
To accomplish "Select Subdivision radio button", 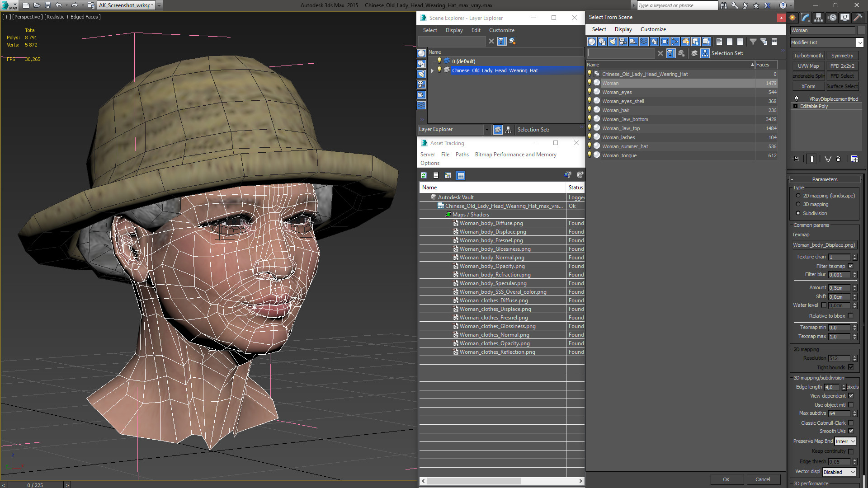I will click(x=798, y=213).
